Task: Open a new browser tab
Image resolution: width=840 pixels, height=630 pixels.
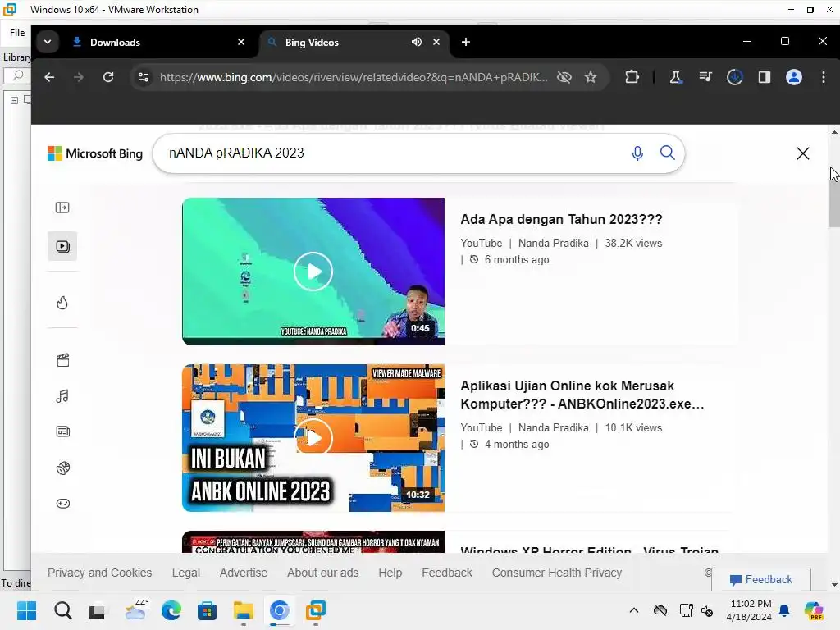Action: (466, 43)
